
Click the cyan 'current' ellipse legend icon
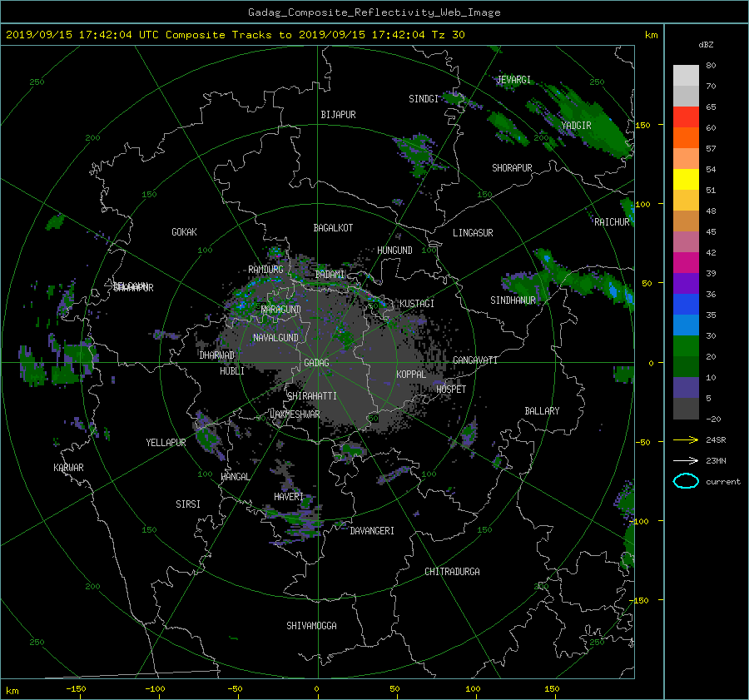(686, 481)
